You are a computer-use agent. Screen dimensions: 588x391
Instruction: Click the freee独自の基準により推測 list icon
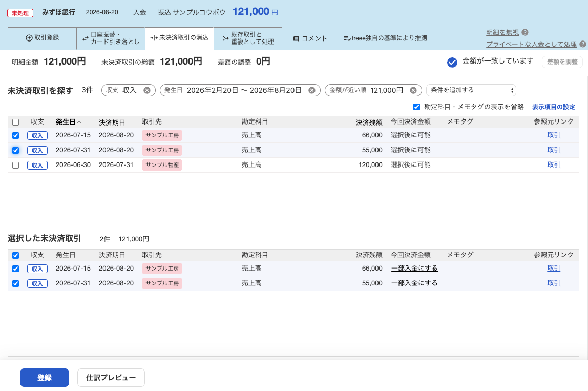[x=347, y=38]
